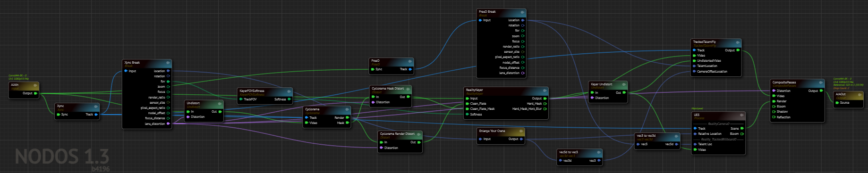This screenshot has height=173, width=868.
Task: Click the Xync Break Input pin
Action: pyautogui.click(x=126, y=71)
